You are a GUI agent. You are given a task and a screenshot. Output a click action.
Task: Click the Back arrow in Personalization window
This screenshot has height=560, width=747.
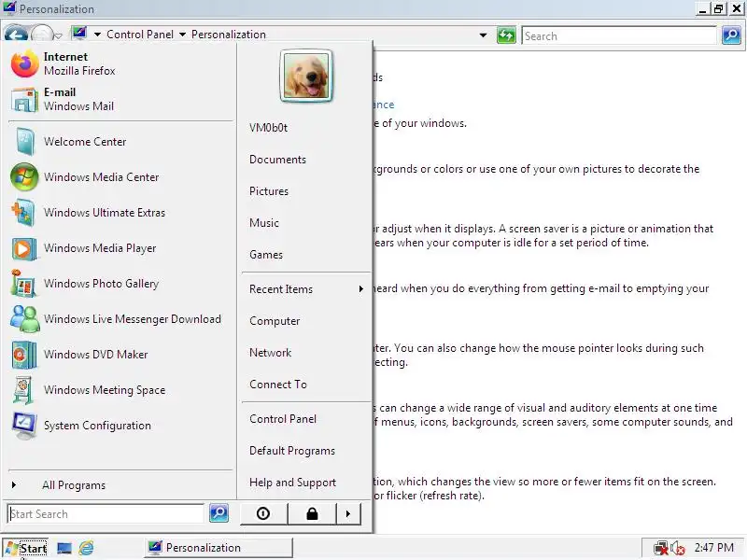click(16, 35)
